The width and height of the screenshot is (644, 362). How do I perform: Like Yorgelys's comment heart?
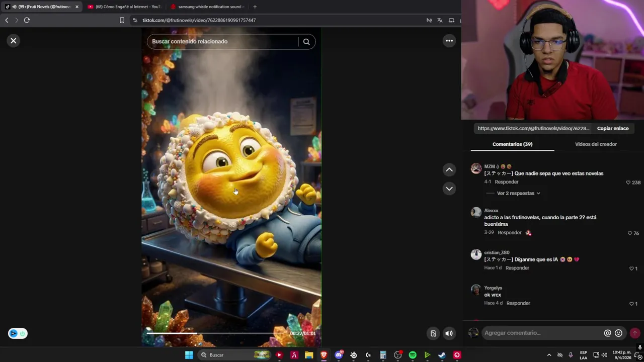[631, 304]
